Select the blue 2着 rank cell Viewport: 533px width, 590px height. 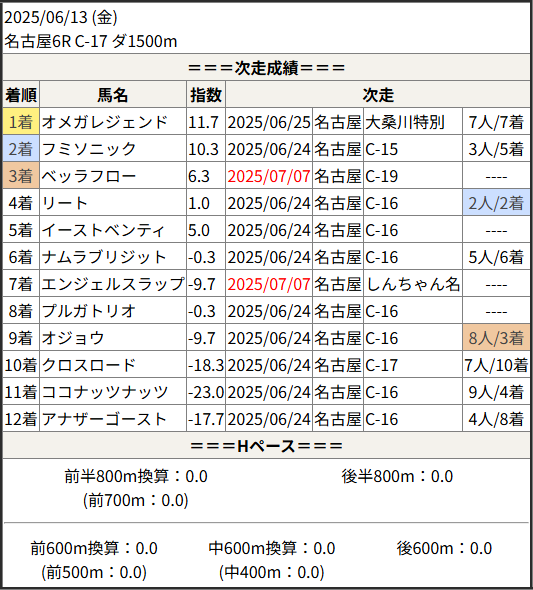click(21, 149)
